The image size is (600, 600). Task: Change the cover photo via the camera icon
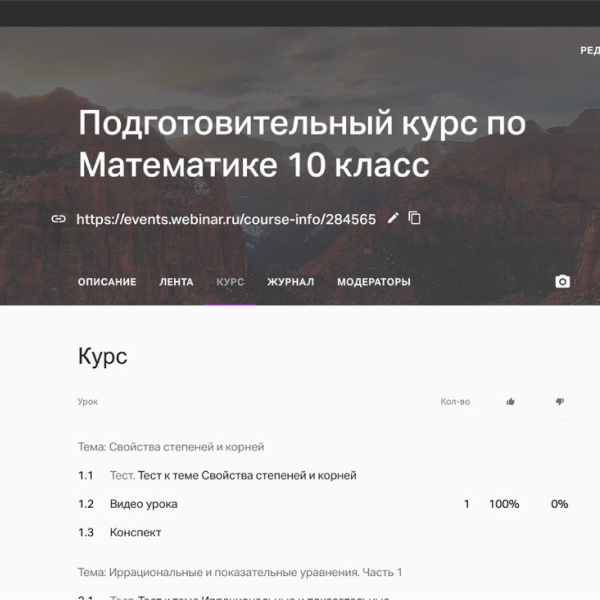coord(562,282)
